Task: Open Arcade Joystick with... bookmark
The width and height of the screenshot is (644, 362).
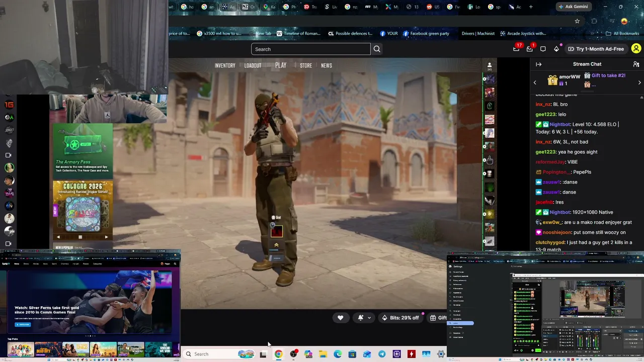Action: click(x=523, y=34)
